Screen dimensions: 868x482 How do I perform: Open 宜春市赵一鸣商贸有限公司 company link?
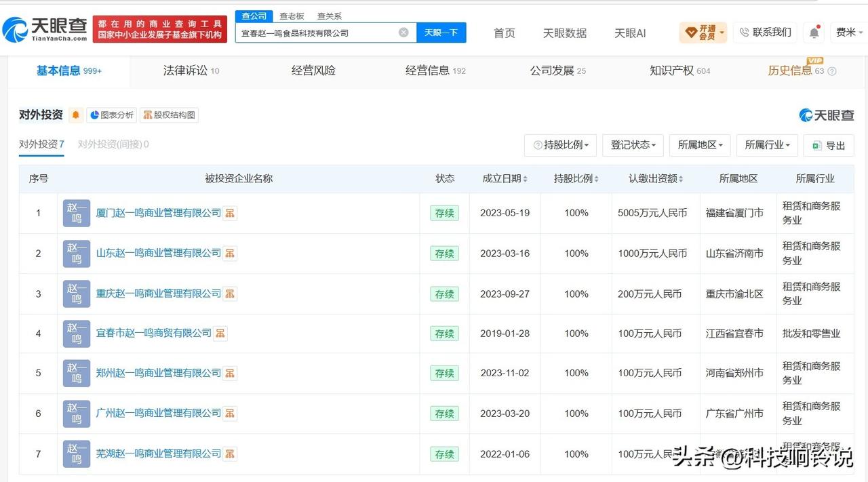[154, 334]
